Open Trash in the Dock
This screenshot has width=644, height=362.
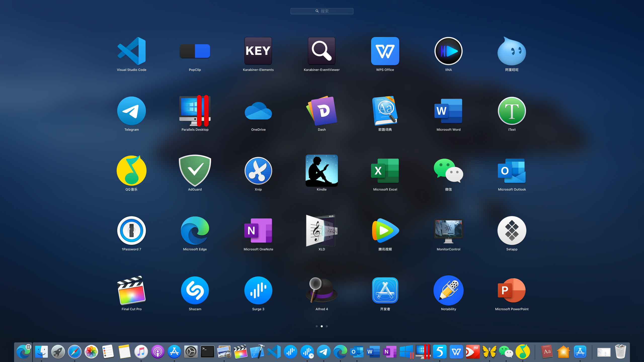tap(621, 351)
